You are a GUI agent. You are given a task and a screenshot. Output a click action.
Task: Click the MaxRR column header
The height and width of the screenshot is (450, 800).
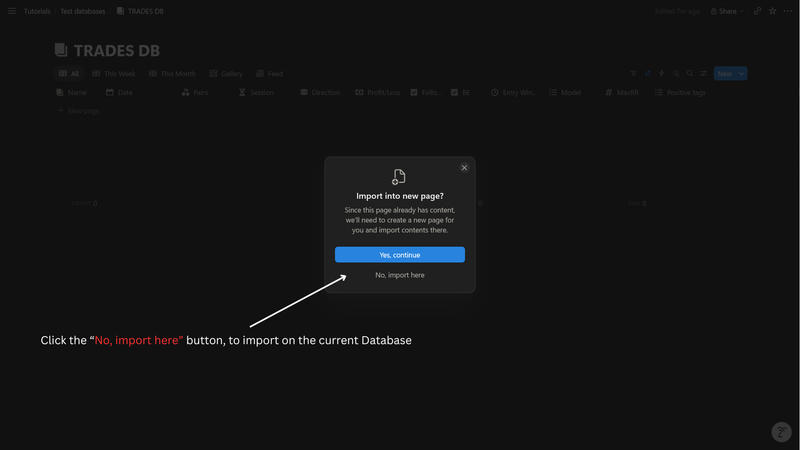(x=621, y=92)
